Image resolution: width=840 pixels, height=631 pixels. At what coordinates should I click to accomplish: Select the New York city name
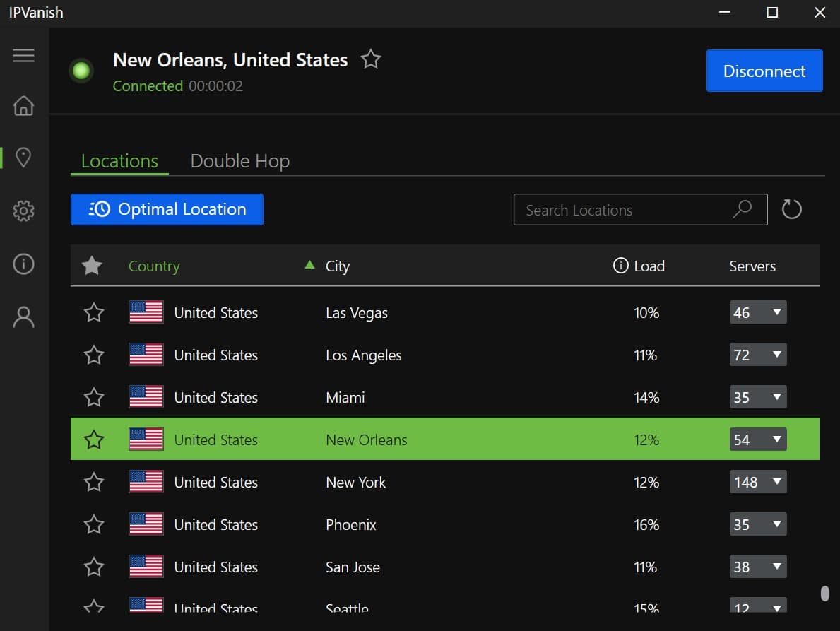point(356,482)
